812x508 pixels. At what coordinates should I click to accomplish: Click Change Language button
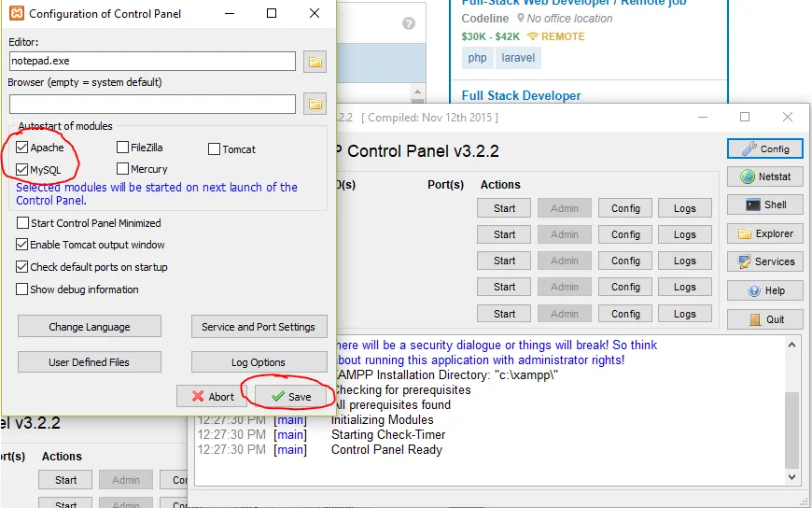pos(90,327)
